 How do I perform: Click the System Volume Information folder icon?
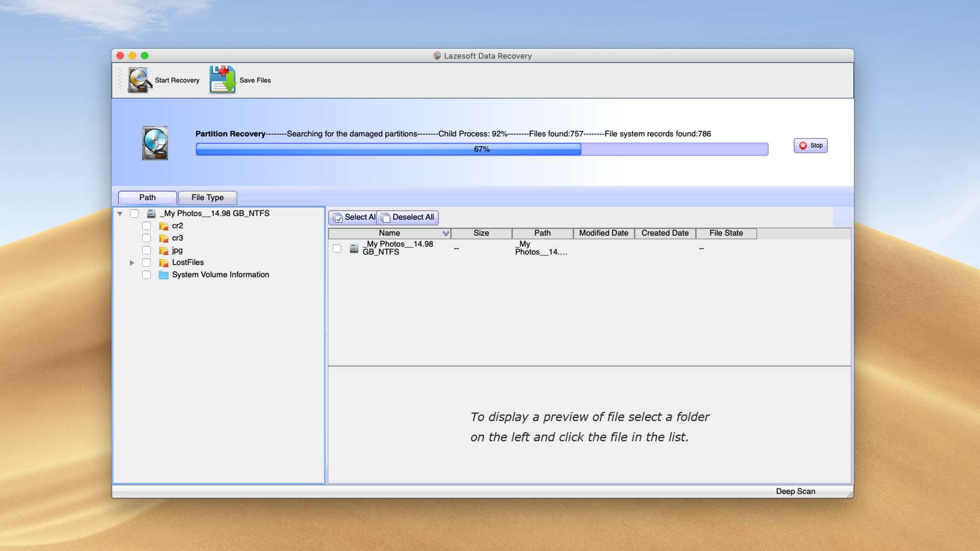163,275
